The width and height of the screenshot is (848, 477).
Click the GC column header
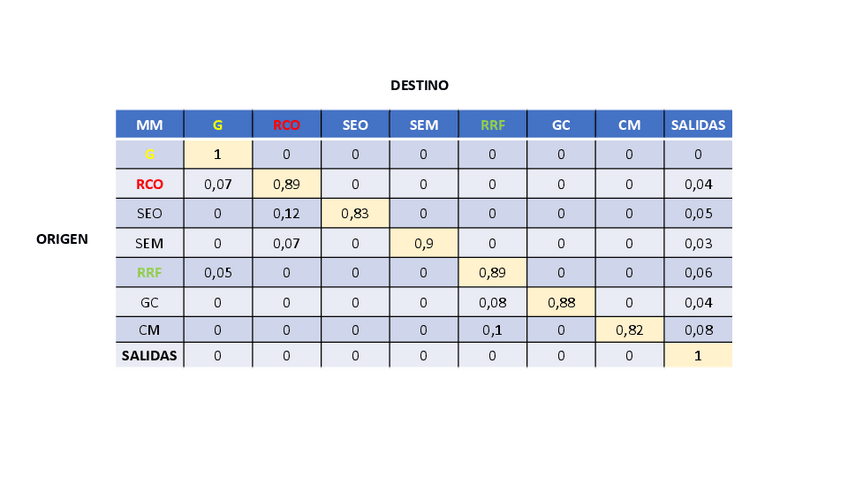point(561,125)
